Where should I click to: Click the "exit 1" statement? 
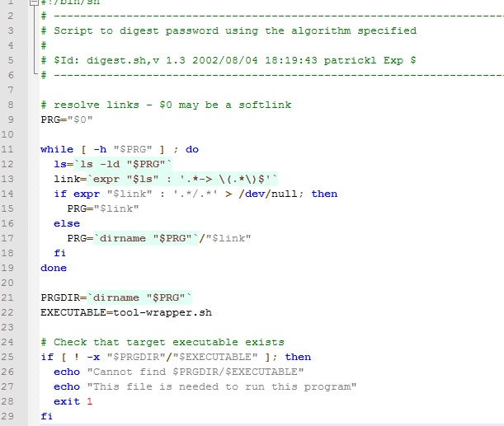pos(73,401)
